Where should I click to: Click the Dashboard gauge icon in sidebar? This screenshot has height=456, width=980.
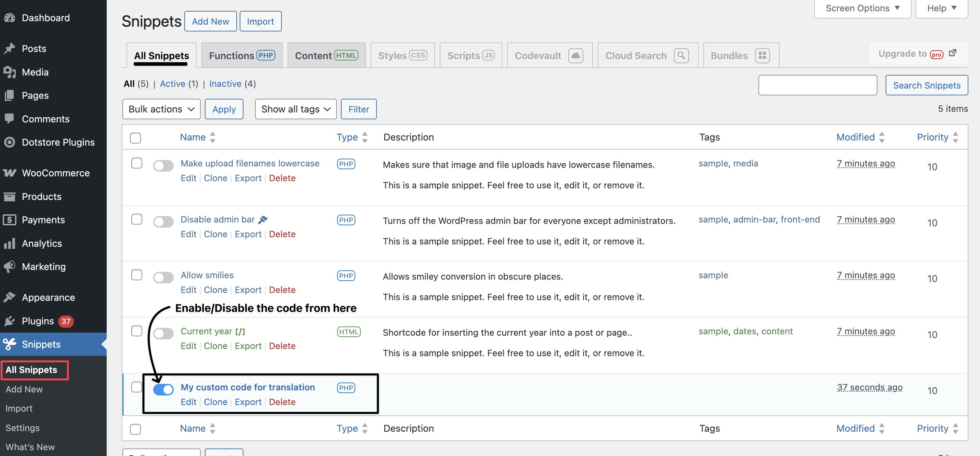[10, 18]
